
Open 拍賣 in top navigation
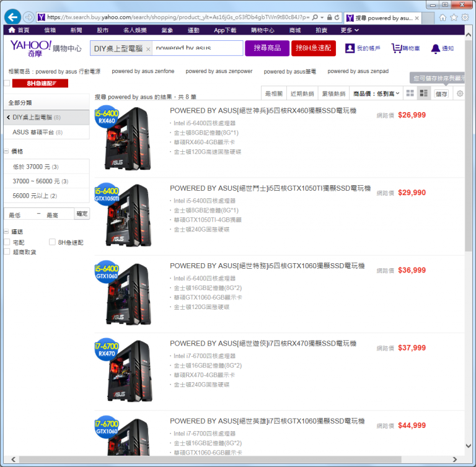click(321, 30)
